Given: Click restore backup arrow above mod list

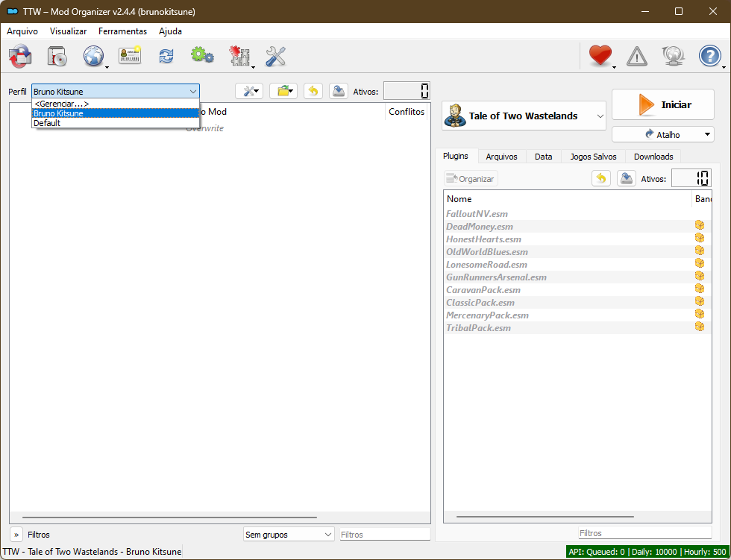Looking at the screenshot, I should point(313,91).
